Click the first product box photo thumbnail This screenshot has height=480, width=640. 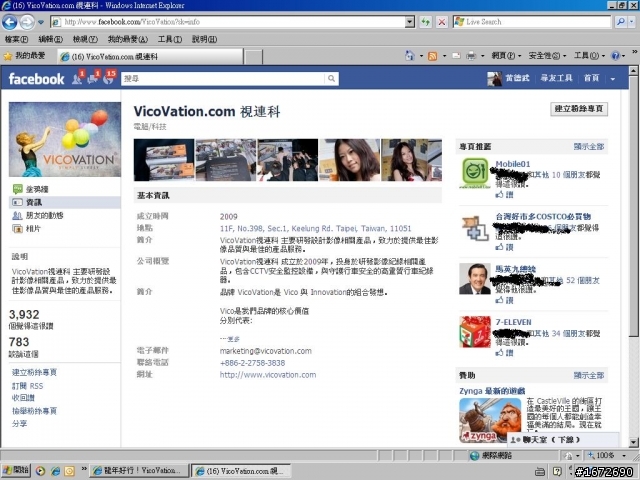(164, 160)
